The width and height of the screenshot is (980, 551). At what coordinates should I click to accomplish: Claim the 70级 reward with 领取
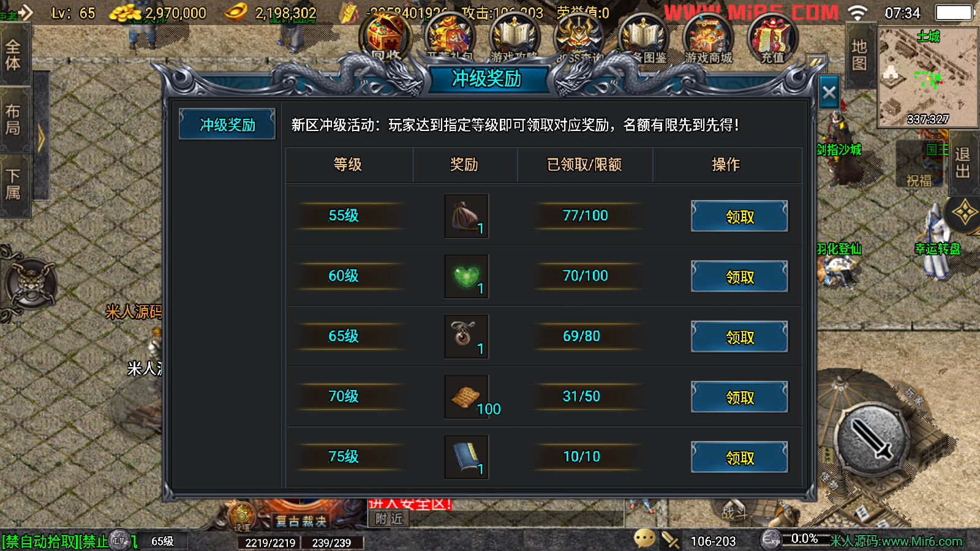[x=739, y=397]
